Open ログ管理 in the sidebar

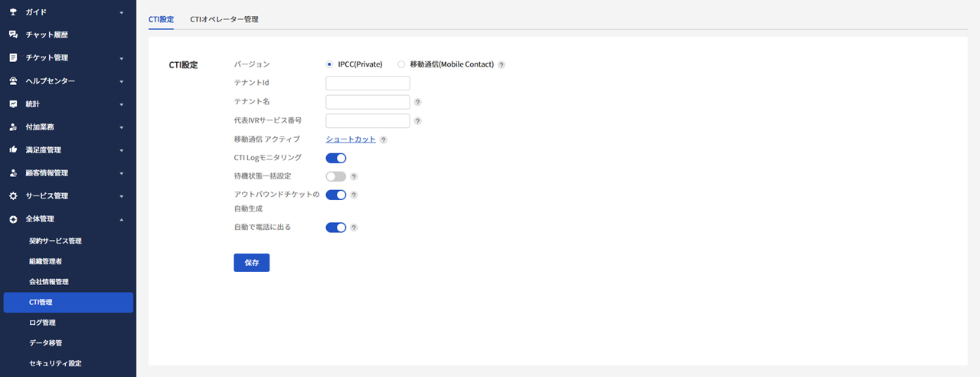(42, 323)
